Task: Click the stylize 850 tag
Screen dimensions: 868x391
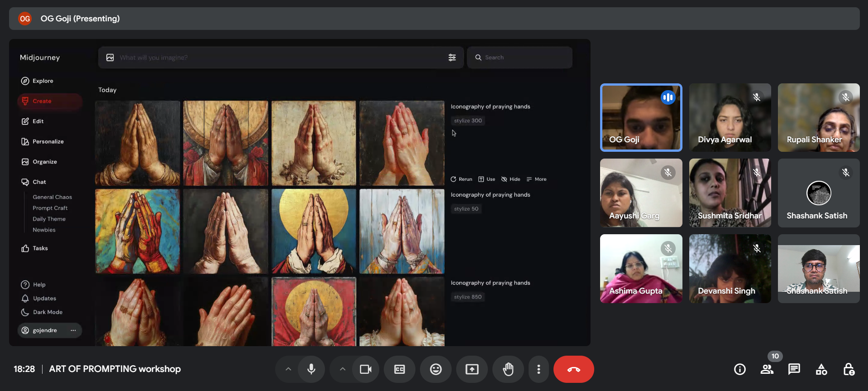Action: [x=468, y=297]
